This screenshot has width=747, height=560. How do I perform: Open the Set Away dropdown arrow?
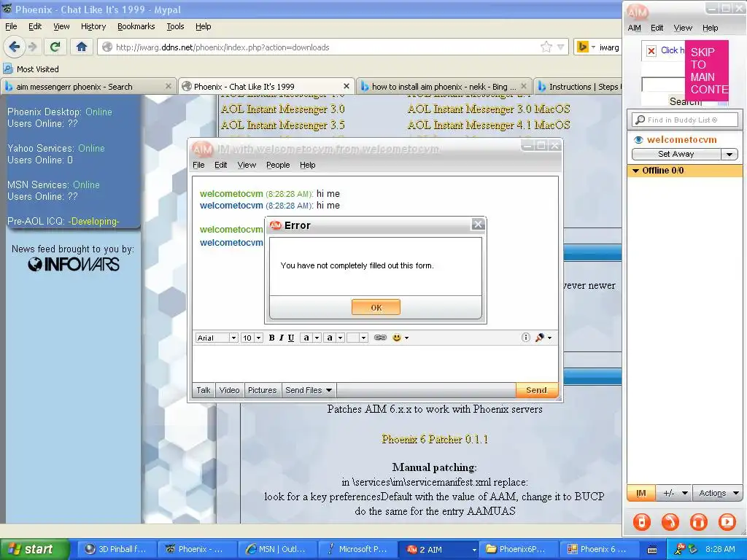click(x=729, y=154)
